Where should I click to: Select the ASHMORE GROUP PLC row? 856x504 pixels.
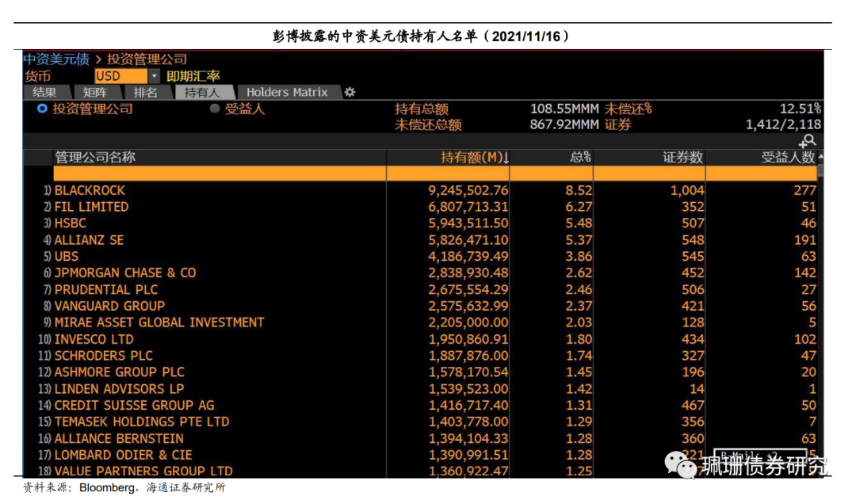point(420,372)
